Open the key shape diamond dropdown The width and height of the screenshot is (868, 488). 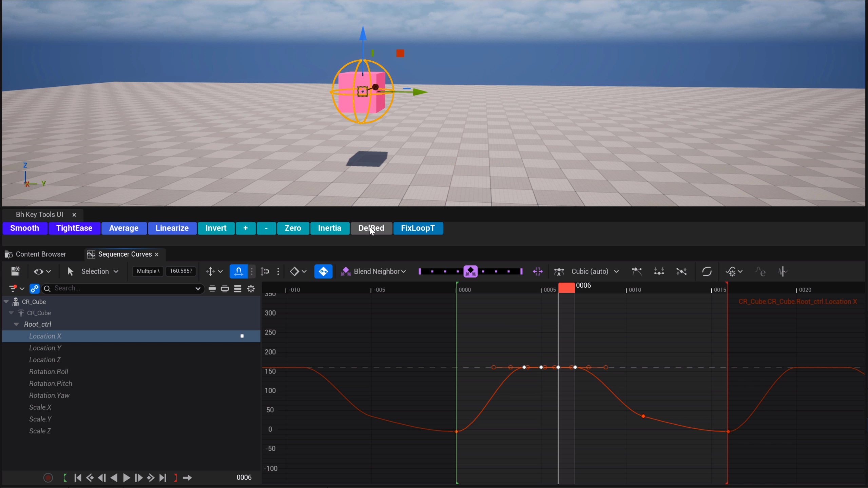(298, 271)
